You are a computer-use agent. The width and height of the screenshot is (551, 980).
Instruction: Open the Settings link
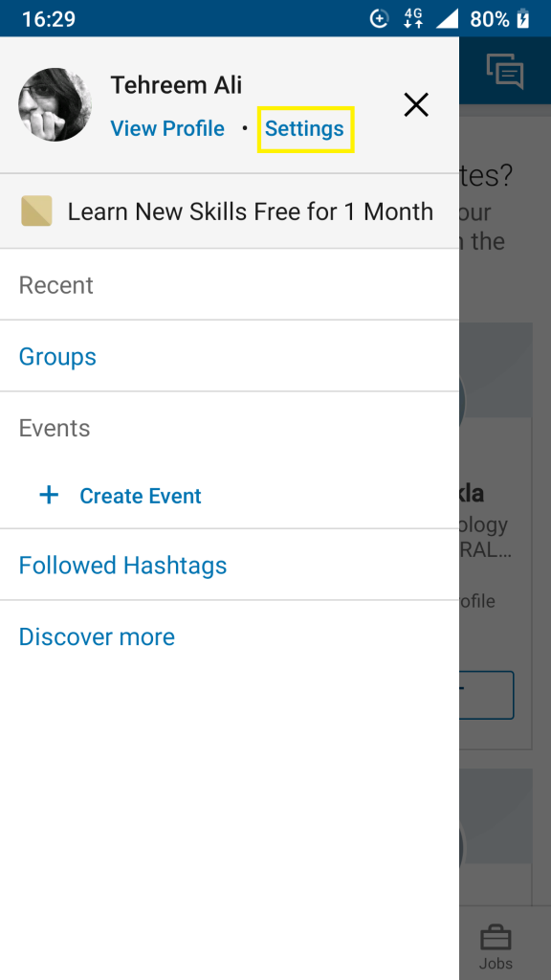pos(304,128)
